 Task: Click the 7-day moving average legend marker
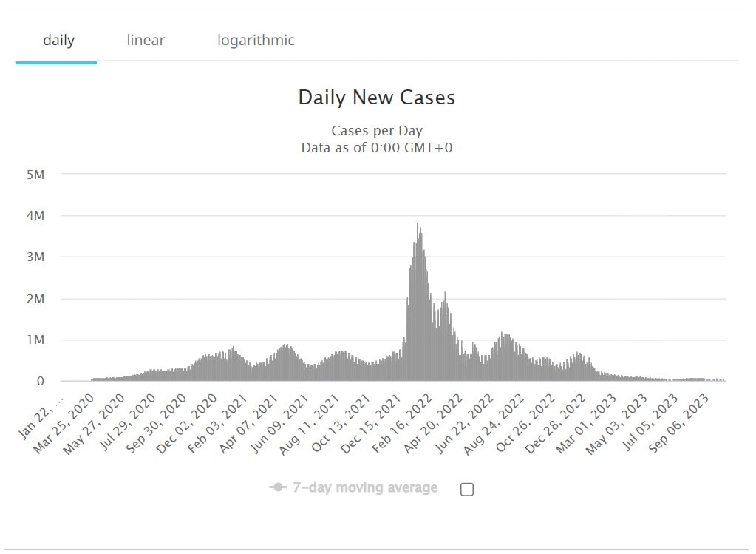276,487
